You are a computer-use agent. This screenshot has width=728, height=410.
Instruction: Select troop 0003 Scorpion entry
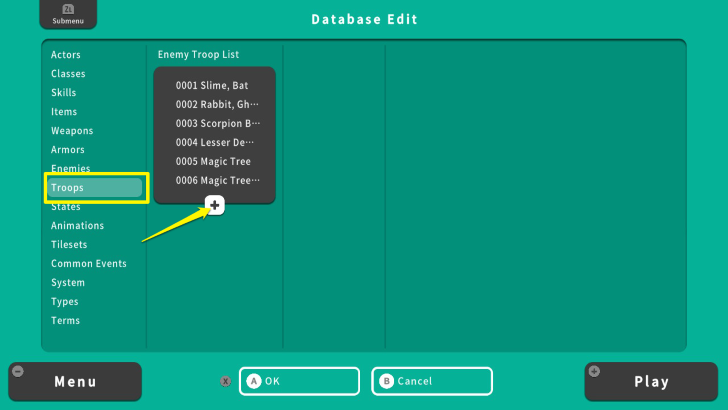point(214,124)
